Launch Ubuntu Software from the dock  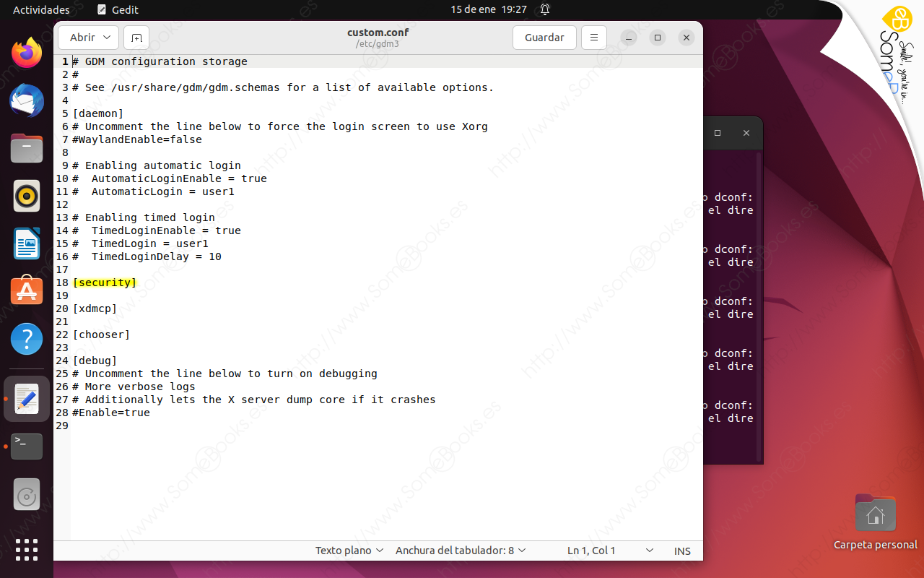click(x=27, y=290)
